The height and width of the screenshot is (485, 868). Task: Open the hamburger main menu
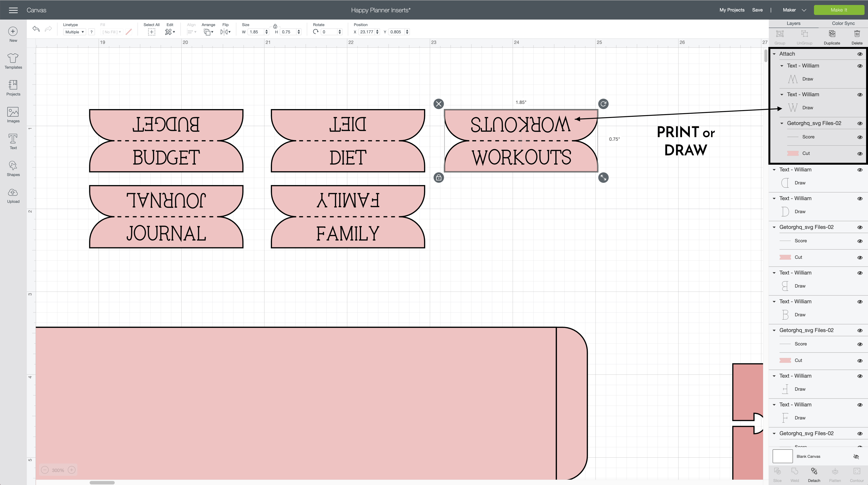click(13, 10)
